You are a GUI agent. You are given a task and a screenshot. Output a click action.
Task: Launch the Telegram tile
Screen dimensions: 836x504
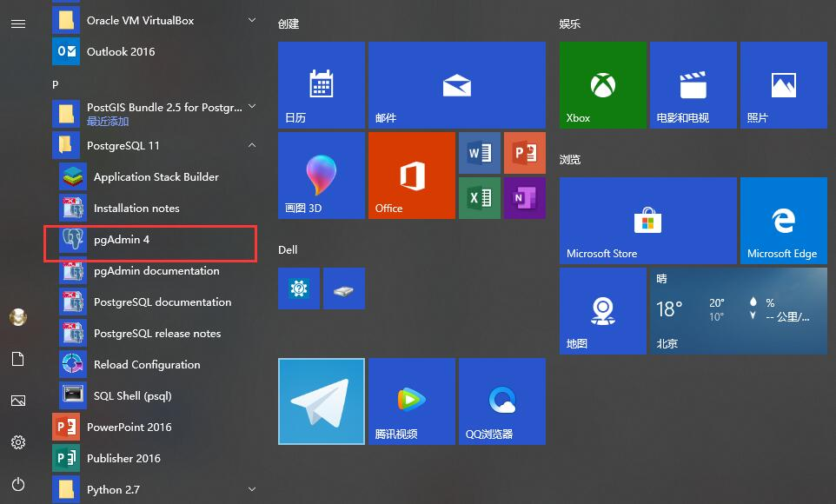coord(322,401)
